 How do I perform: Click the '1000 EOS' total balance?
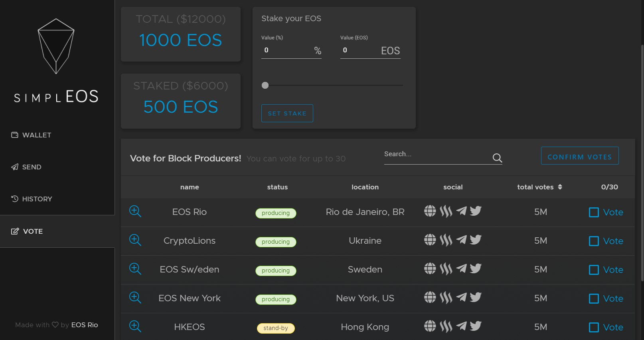point(180,40)
